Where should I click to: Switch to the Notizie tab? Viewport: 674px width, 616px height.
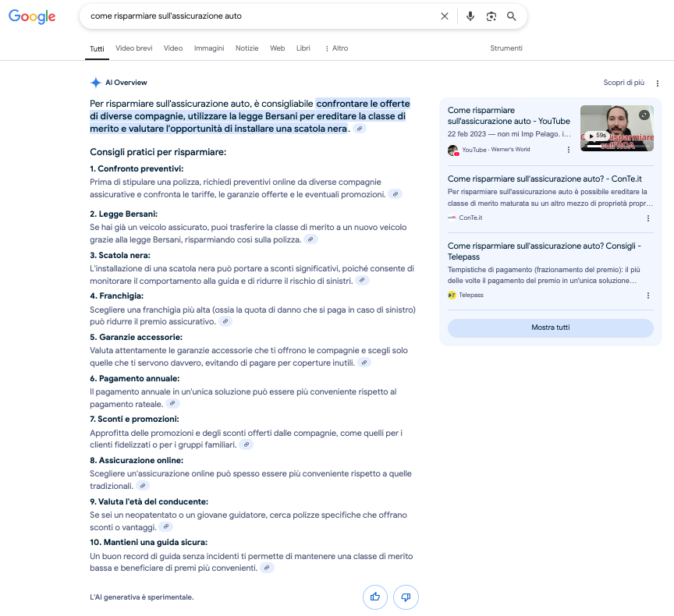pos(247,48)
